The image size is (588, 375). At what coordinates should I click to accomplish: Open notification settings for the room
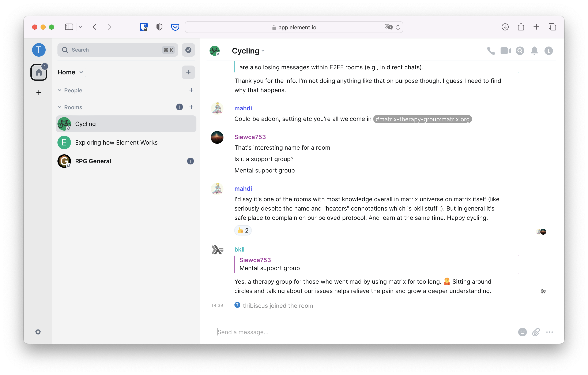(x=534, y=51)
